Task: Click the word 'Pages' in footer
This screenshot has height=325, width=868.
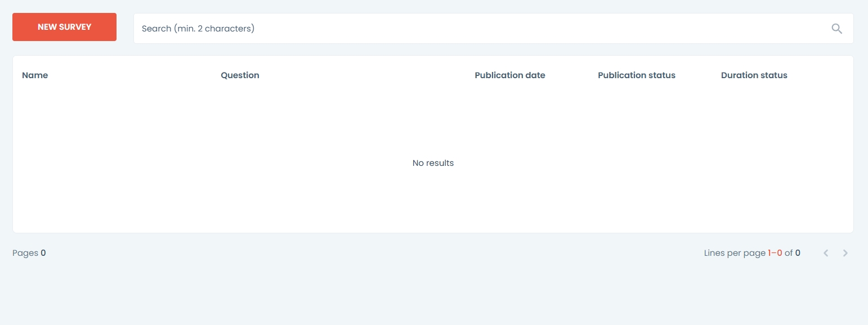Action: click(25, 253)
